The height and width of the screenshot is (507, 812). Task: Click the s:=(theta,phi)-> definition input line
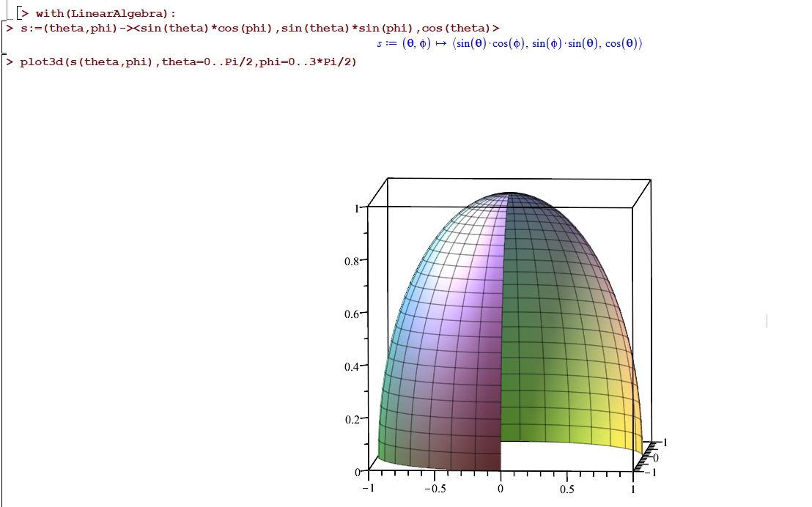260,28
